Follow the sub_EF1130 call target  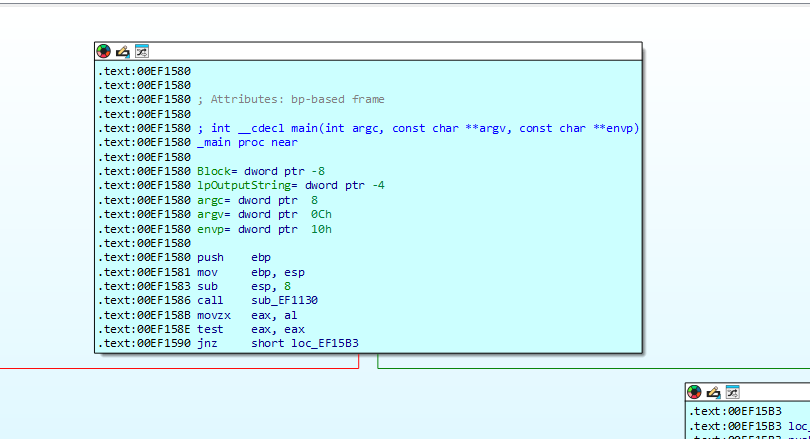(285, 301)
